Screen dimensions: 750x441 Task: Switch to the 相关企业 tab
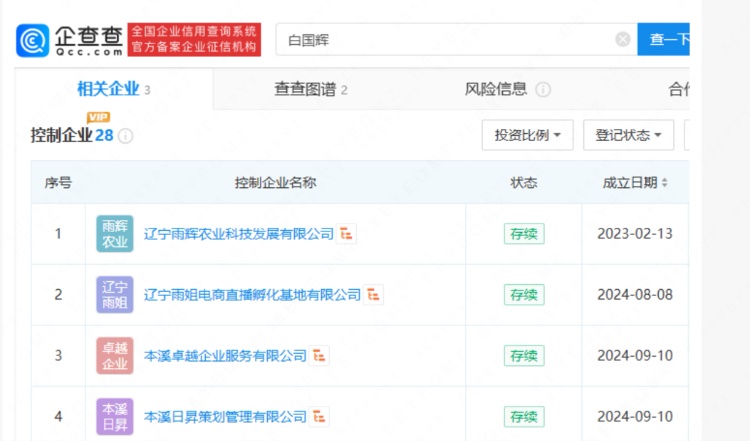pos(113,89)
